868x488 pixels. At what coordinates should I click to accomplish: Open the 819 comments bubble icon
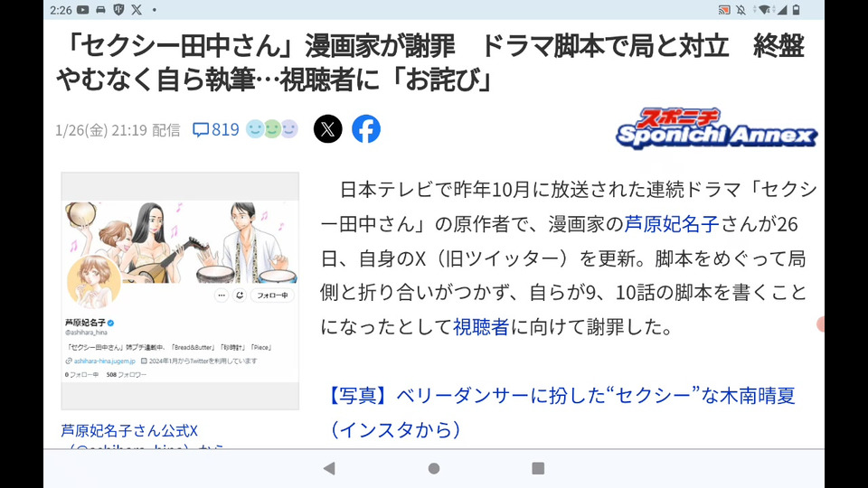coord(201,129)
